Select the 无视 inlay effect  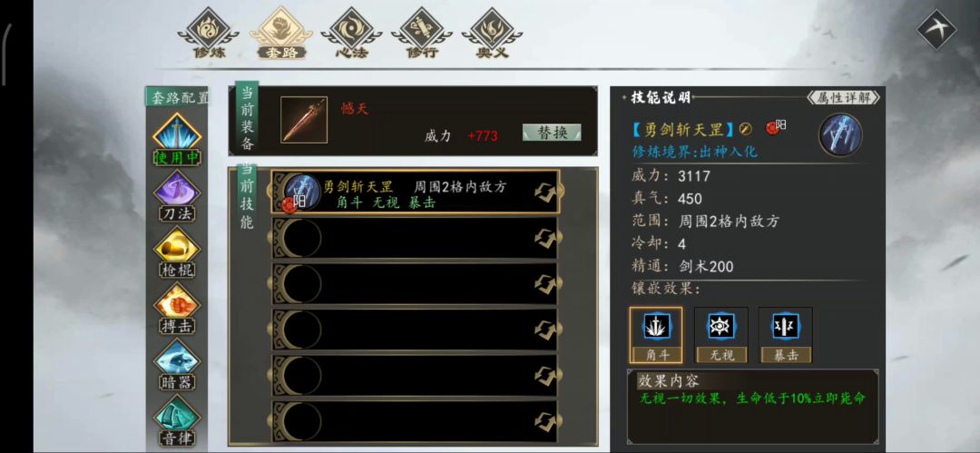(x=720, y=335)
